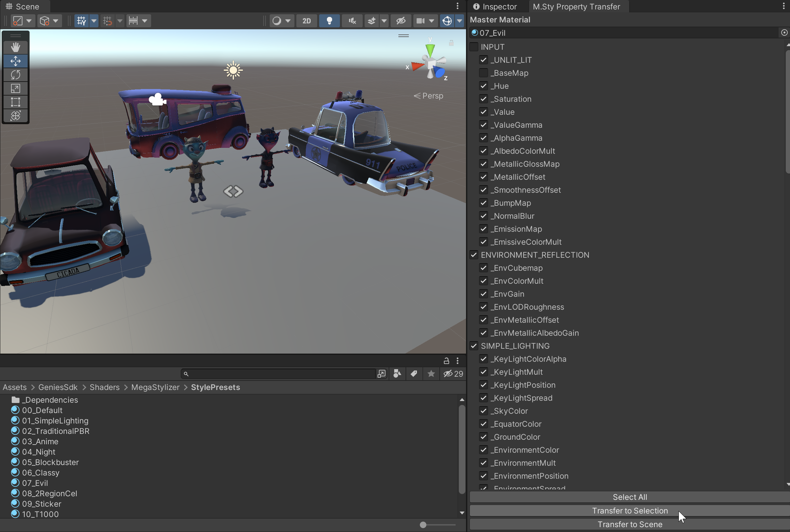Image resolution: width=790 pixels, height=532 pixels.
Task: Open the draw mode dropdown arrow
Action: (288, 21)
